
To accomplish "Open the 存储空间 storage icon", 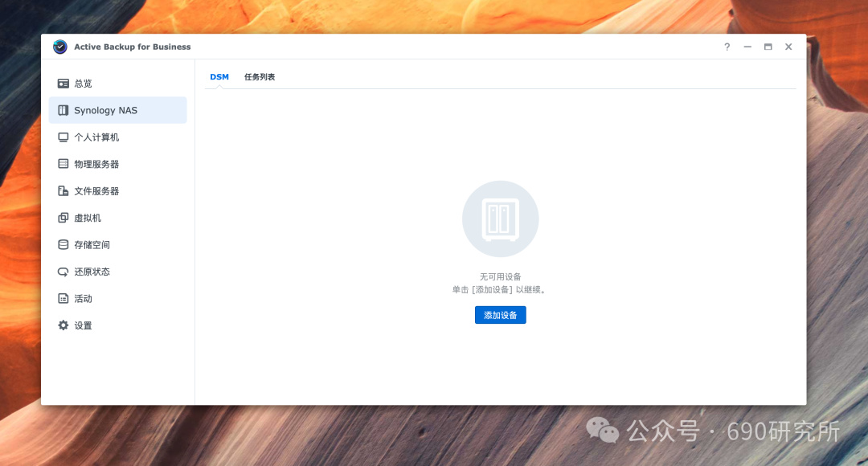I will [x=63, y=244].
